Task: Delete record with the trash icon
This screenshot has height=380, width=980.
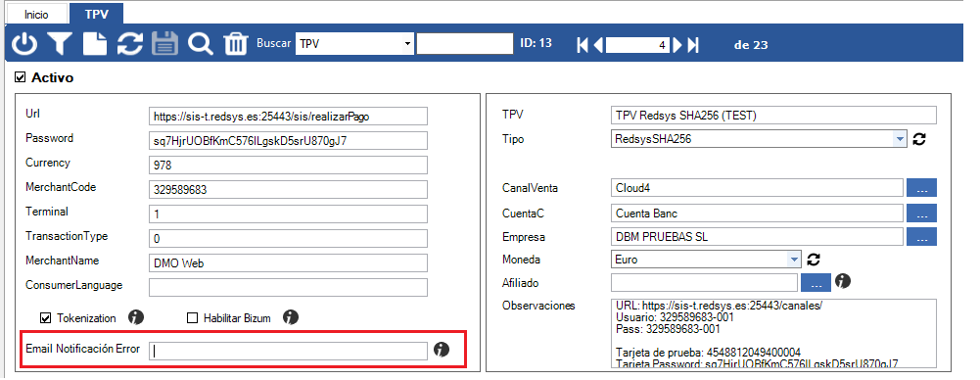Action: click(236, 44)
